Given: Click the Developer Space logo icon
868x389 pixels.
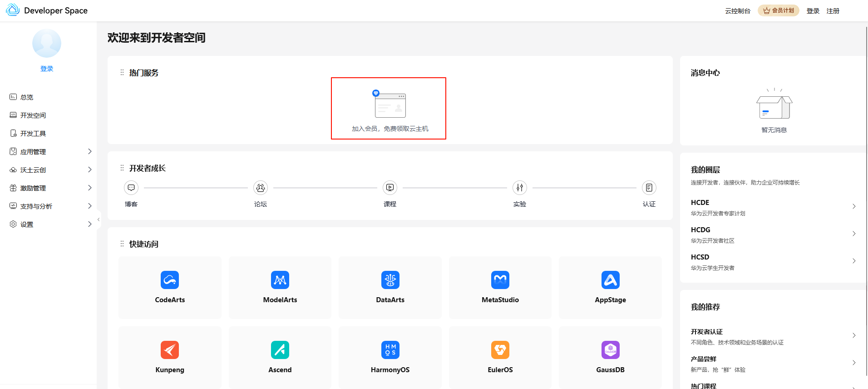Looking at the screenshot, I should click(13, 10).
